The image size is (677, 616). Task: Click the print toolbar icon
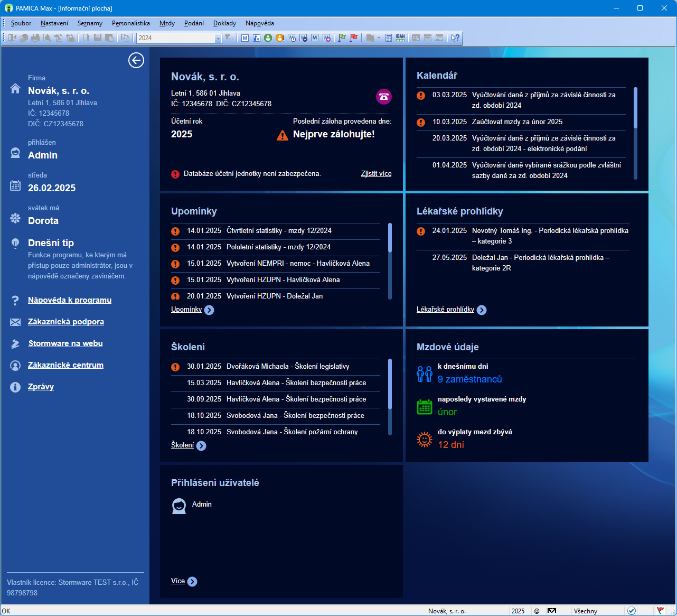click(x=35, y=38)
